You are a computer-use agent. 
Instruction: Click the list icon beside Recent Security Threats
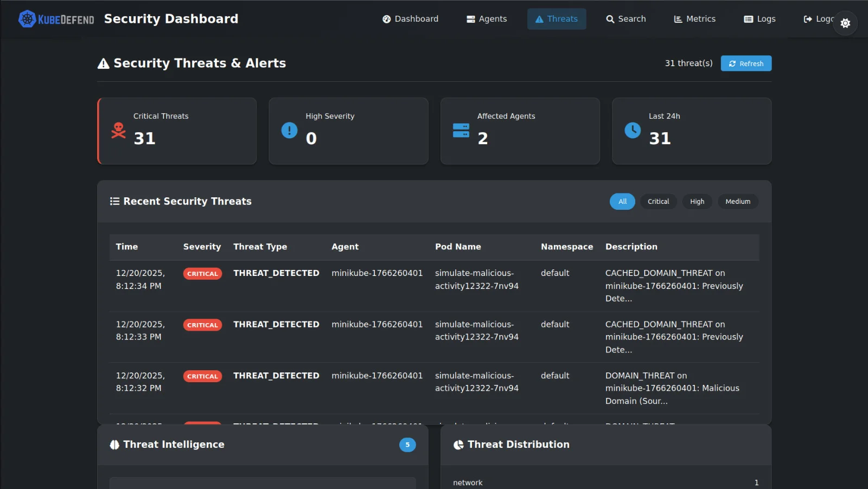click(114, 201)
